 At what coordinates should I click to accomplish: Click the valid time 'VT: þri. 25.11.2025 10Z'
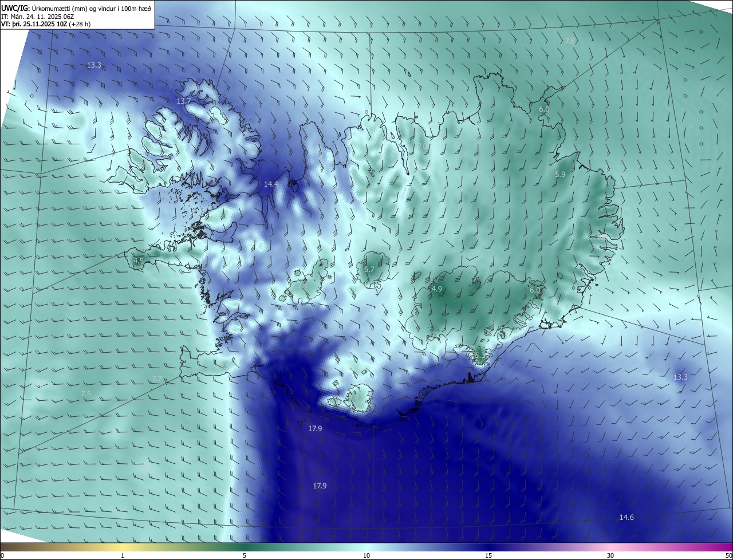click(34, 24)
